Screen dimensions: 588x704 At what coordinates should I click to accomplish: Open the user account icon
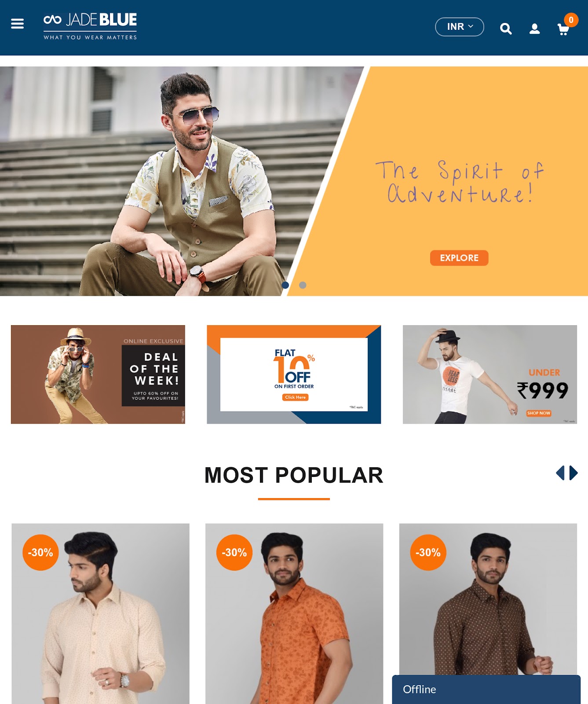534,29
